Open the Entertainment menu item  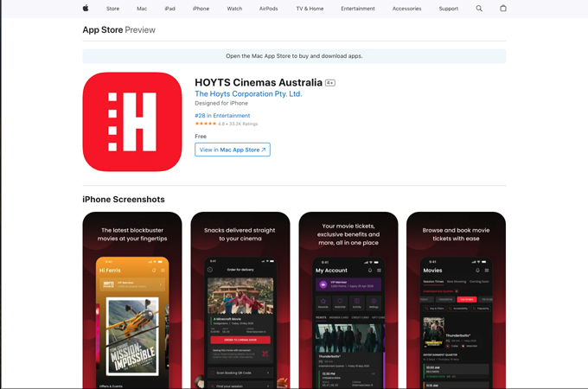358,9
